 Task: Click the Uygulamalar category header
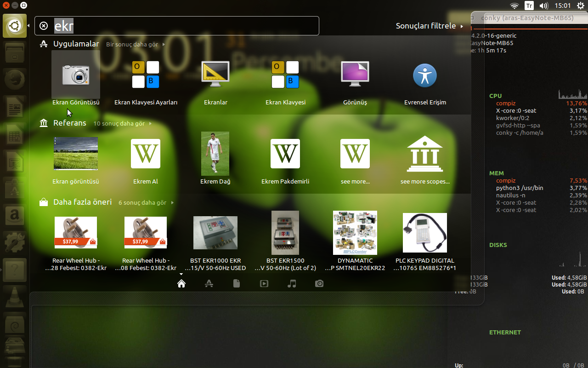coord(76,44)
